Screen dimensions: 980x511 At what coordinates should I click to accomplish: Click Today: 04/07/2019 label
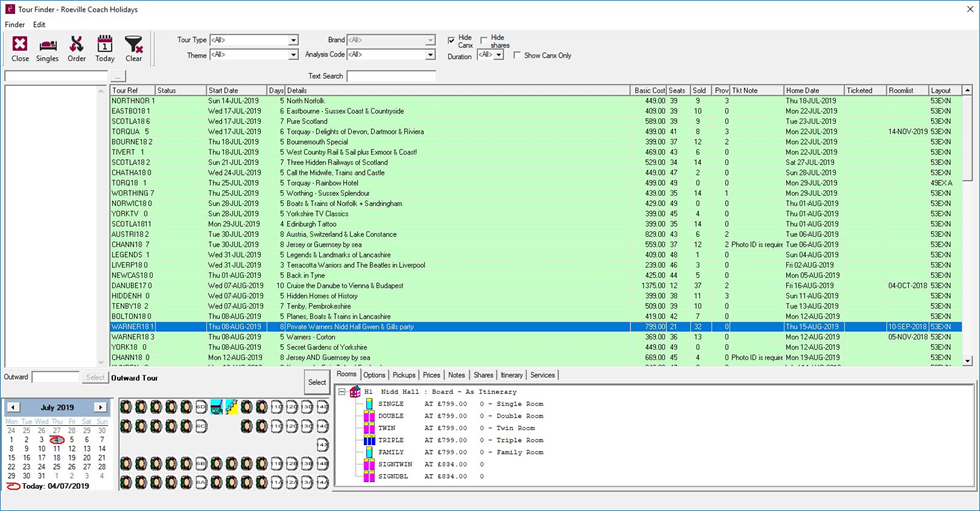coord(56,485)
